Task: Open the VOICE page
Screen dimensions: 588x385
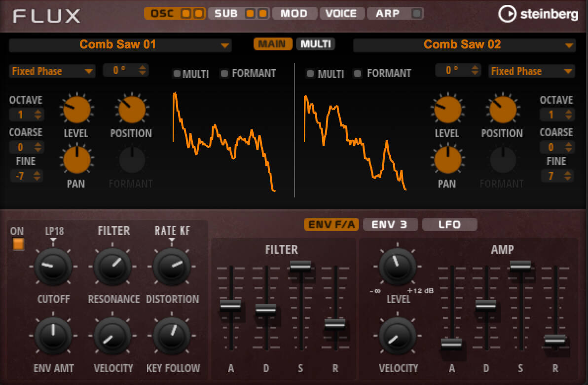Action: tap(341, 13)
